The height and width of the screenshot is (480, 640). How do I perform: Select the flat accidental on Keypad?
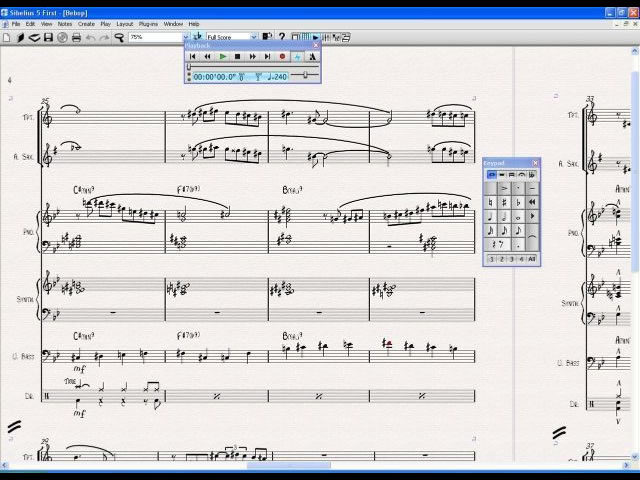point(518,202)
